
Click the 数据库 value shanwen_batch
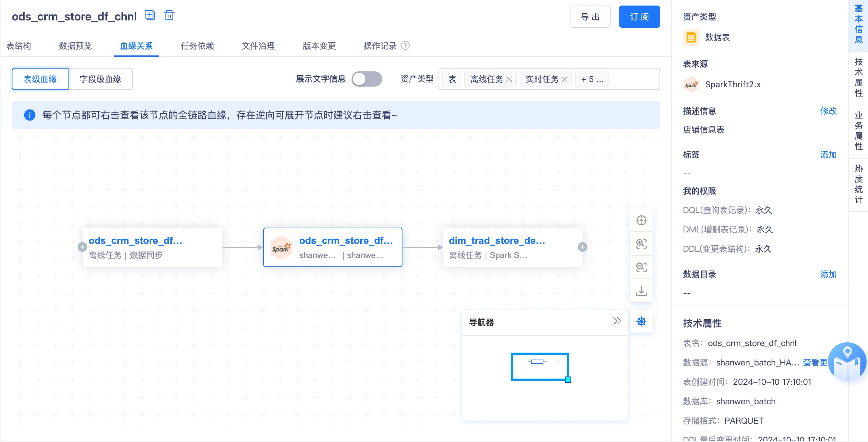point(746,401)
